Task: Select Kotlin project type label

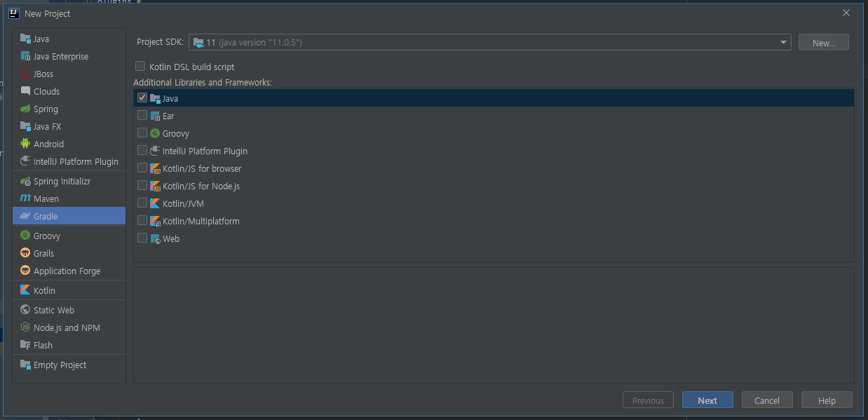Action: [x=44, y=290]
